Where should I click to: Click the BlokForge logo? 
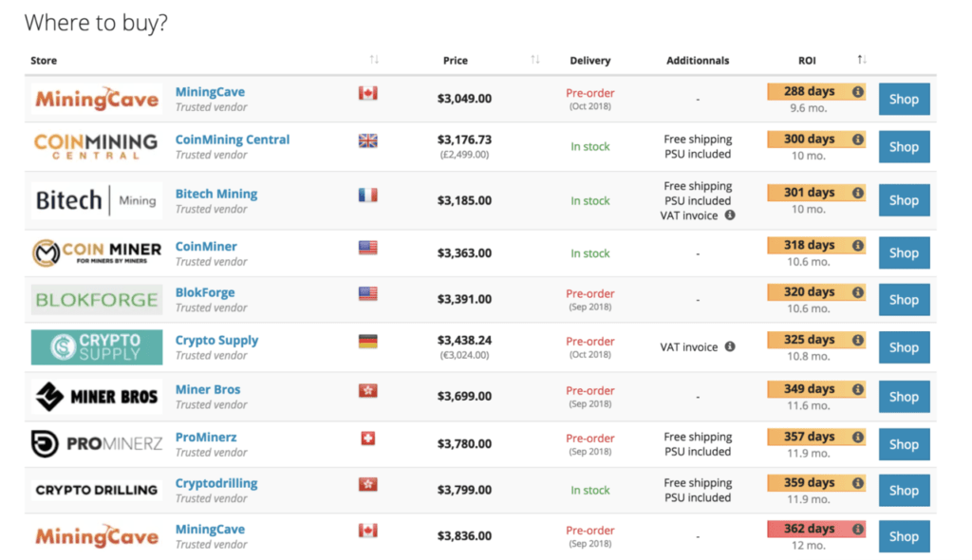97,300
